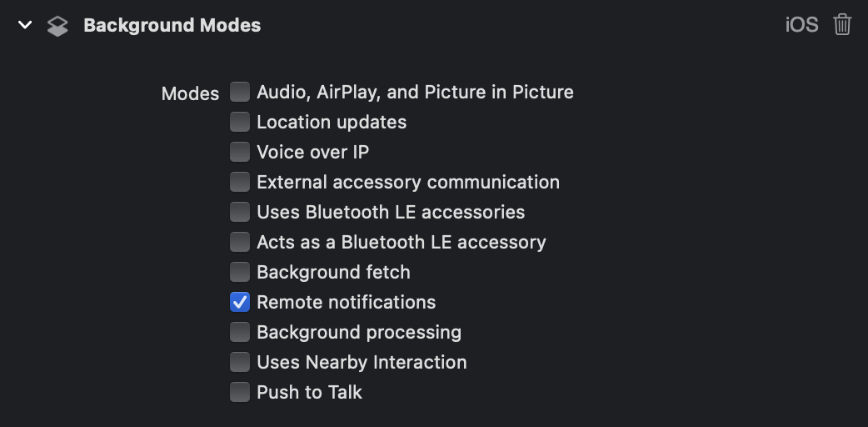The width and height of the screenshot is (868, 427).
Task: Click the Remote notifications label text
Action: pyautogui.click(x=346, y=302)
